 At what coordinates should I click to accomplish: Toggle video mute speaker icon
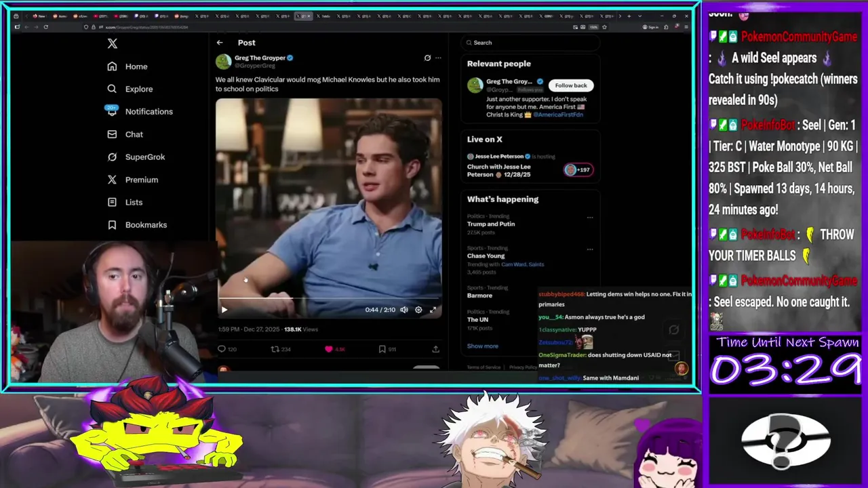404,310
